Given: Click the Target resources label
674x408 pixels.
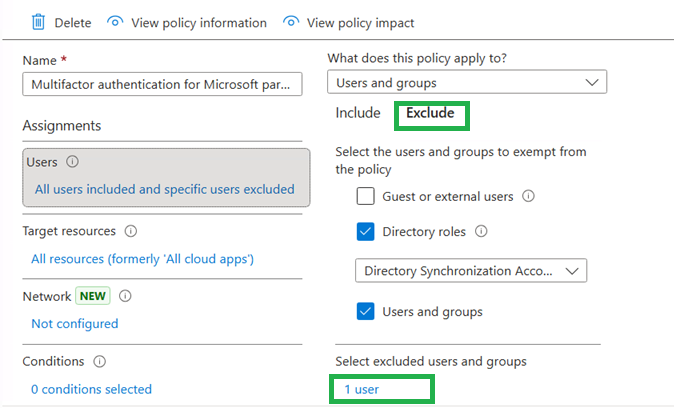Looking at the screenshot, I should (x=69, y=231).
